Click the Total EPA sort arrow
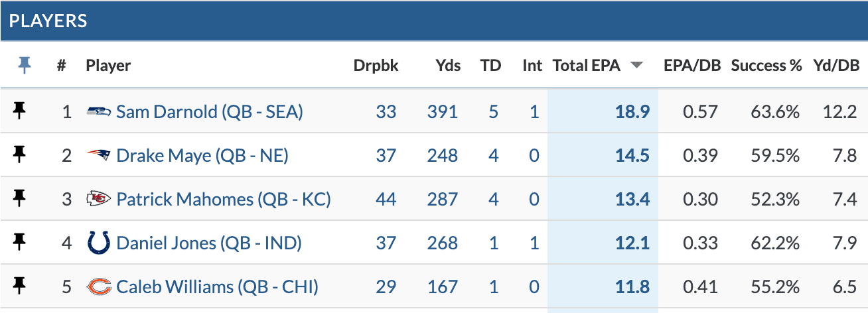This screenshot has width=868, height=313. tap(636, 65)
